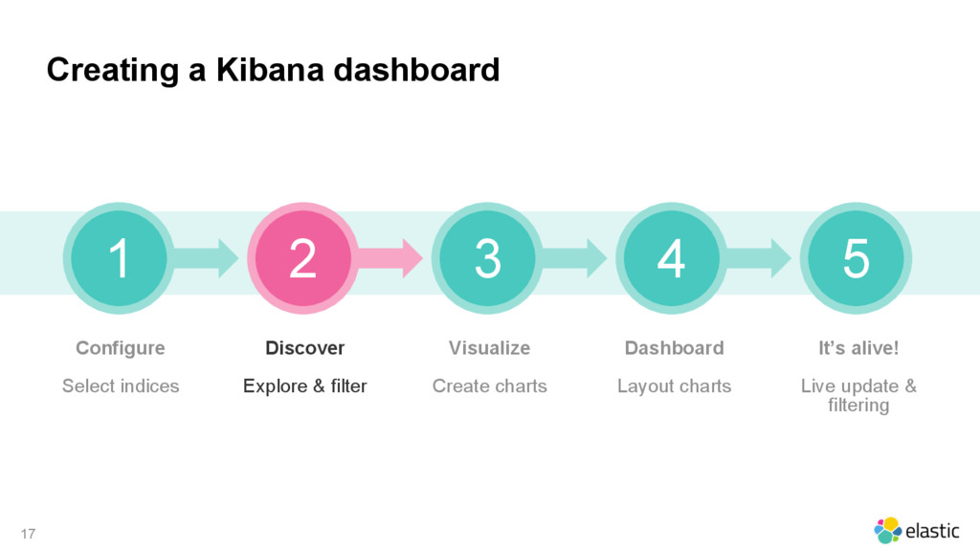Click the teal arrow after step 1
The image size is (980, 551).
tap(206, 258)
